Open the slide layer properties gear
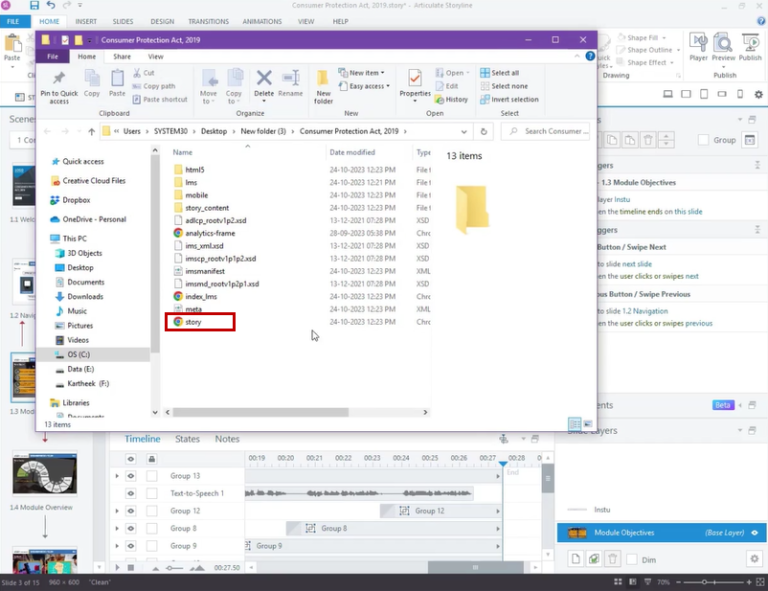 coord(755,558)
